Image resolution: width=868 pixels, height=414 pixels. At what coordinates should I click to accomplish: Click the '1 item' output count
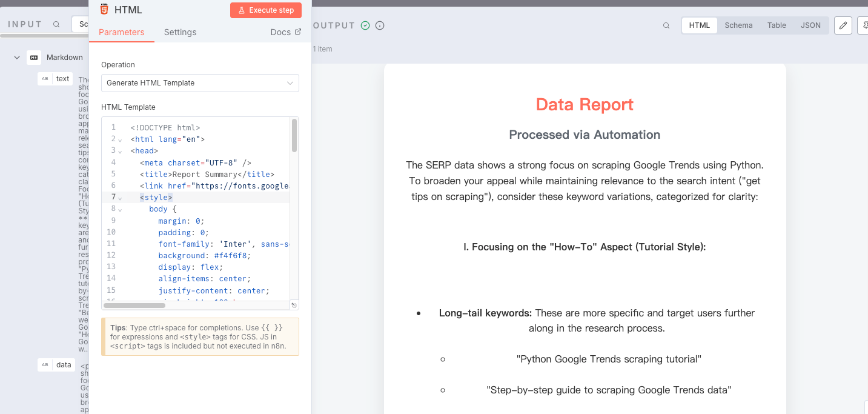tap(322, 49)
